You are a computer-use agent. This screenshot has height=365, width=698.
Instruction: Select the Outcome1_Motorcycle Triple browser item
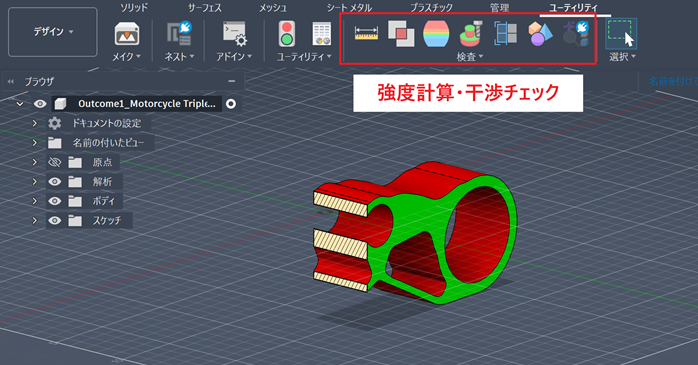[146, 104]
